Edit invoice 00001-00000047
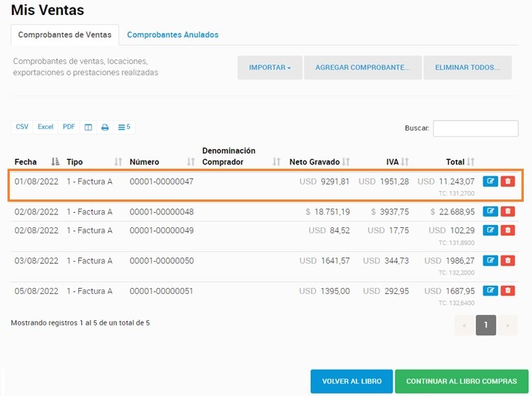The width and height of the screenshot is (532, 396). [x=490, y=181]
